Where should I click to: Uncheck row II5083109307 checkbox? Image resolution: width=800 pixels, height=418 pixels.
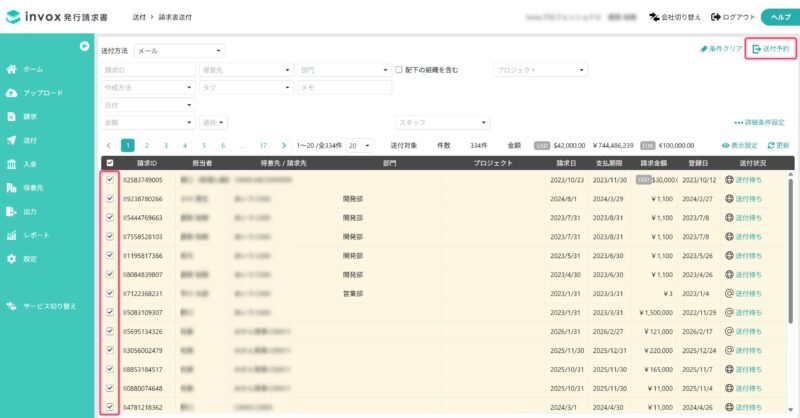[110, 312]
